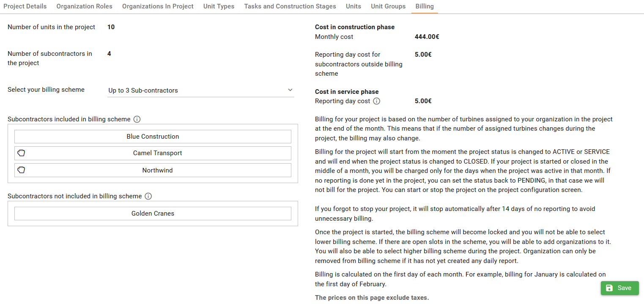
Task: Click the 444.00€ monthly cost value
Action: pyautogui.click(x=427, y=37)
